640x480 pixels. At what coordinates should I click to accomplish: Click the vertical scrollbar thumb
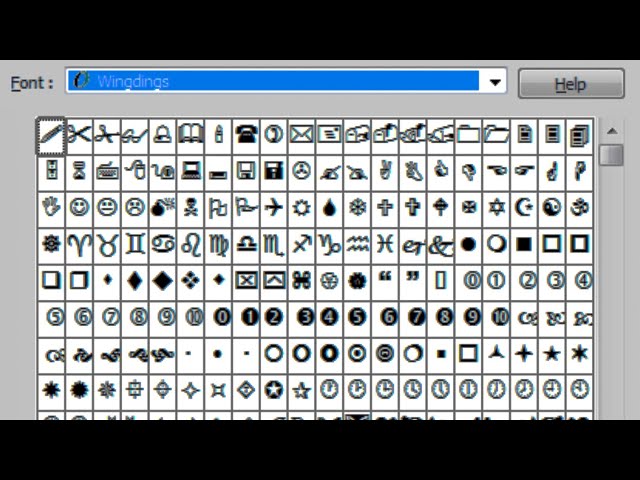click(x=611, y=155)
